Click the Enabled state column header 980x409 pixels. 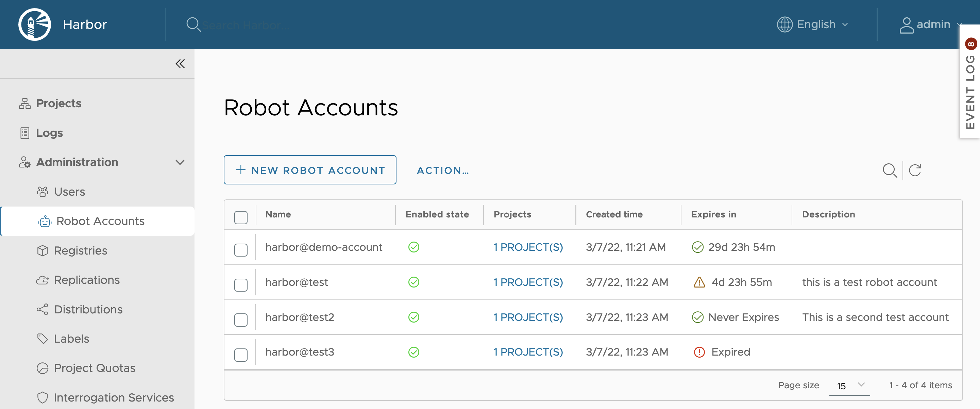437,214
